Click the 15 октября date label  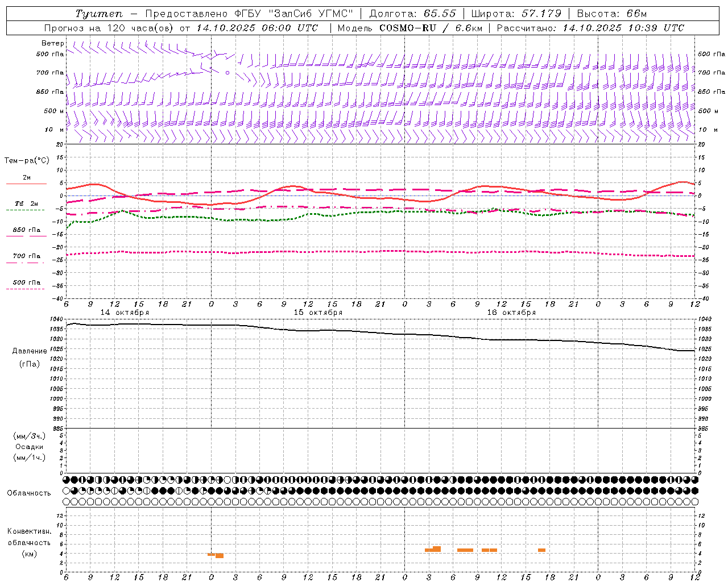[x=318, y=313]
